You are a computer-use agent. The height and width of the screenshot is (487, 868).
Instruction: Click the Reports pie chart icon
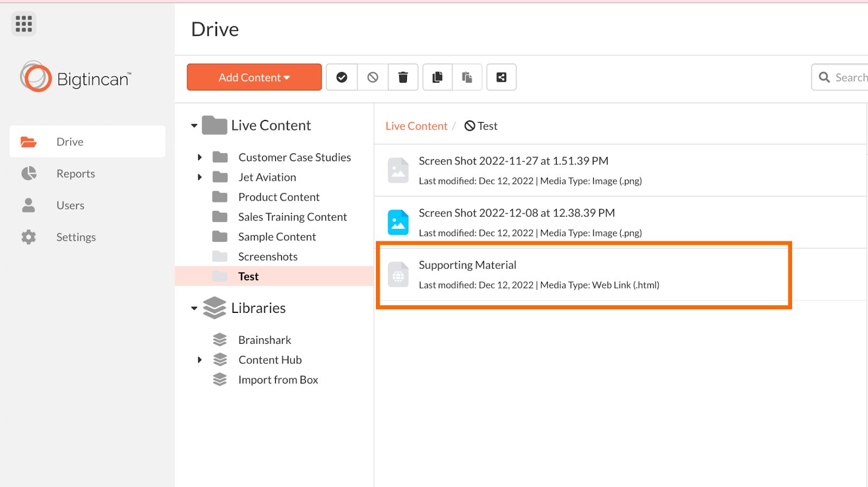click(x=29, y=174)
